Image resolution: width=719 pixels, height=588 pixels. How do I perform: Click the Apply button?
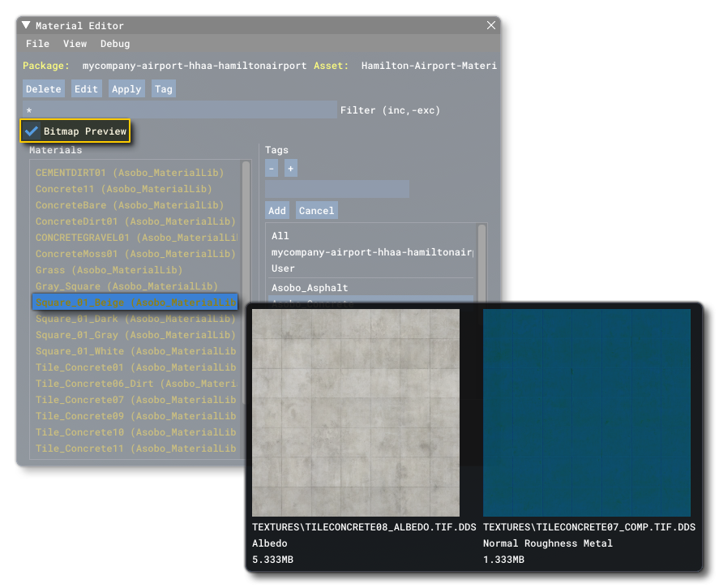[x=126, y=88]
